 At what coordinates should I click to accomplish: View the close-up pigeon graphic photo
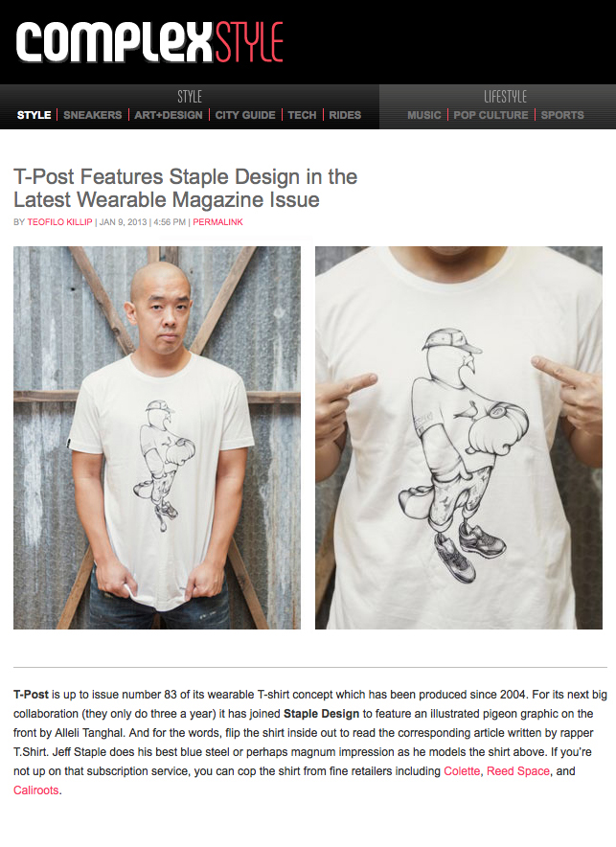[x=459, y=438]
